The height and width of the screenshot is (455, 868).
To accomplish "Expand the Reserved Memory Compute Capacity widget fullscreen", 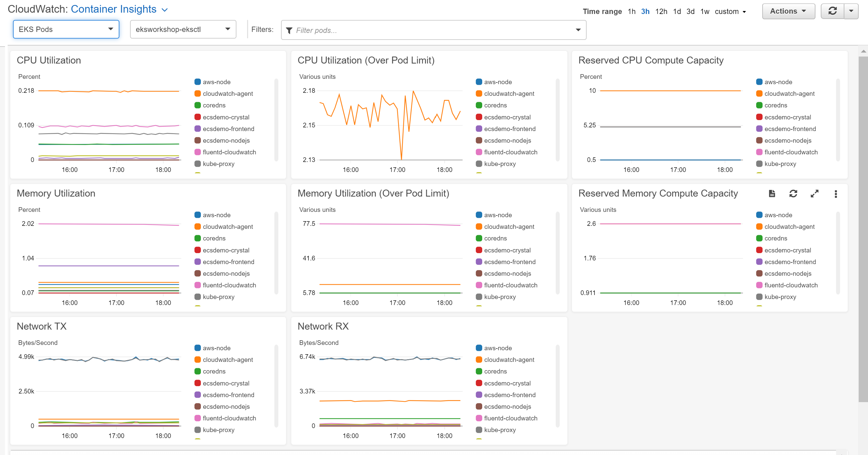I will pyautogui.click(x=814, y=194).
